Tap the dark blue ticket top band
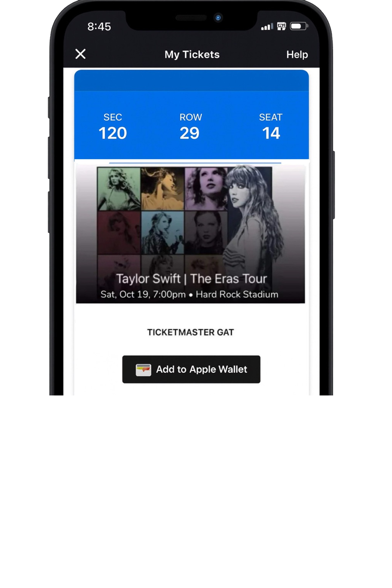This screenshot has width=392, height=588. (x=191, y=80)
